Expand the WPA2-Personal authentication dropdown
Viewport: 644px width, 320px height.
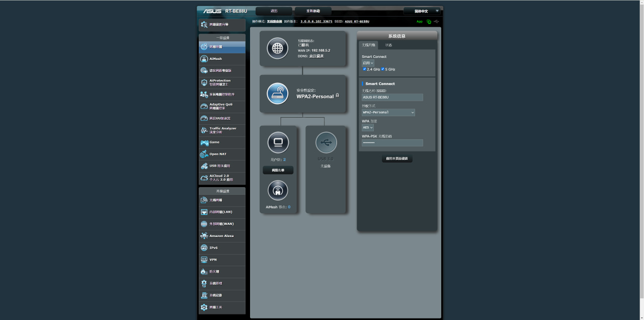(388, 113)
